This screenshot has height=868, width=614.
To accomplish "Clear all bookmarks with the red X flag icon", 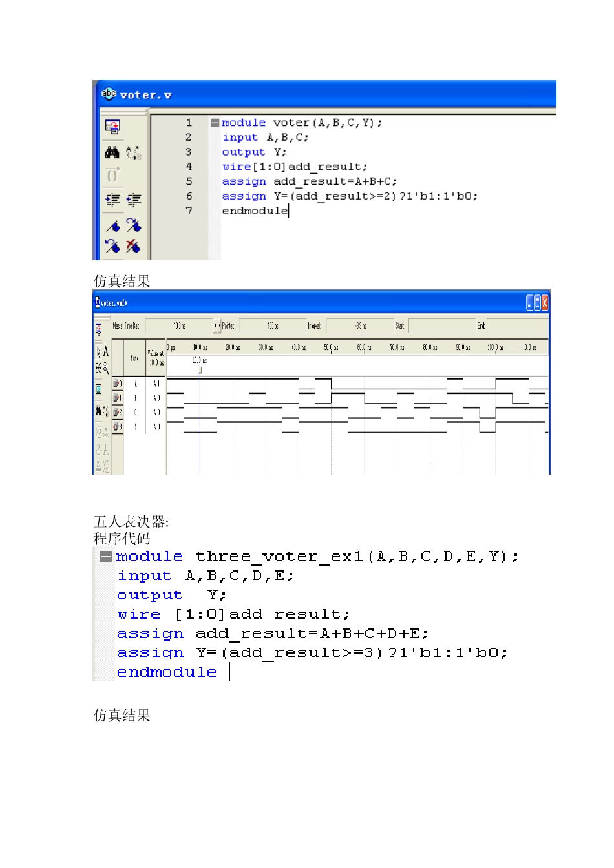I will pyautogui.click(x=133, y=246).
